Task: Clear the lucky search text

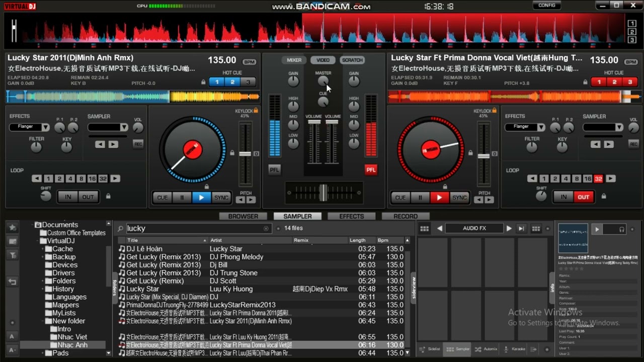Action: click(x=266, y=228)
